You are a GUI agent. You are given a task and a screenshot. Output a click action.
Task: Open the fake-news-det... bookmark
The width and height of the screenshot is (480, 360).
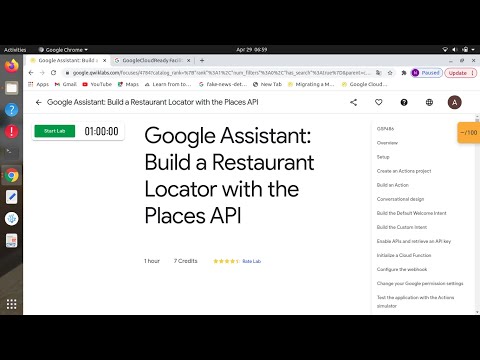pyautogui.click(x=223, y=84)
